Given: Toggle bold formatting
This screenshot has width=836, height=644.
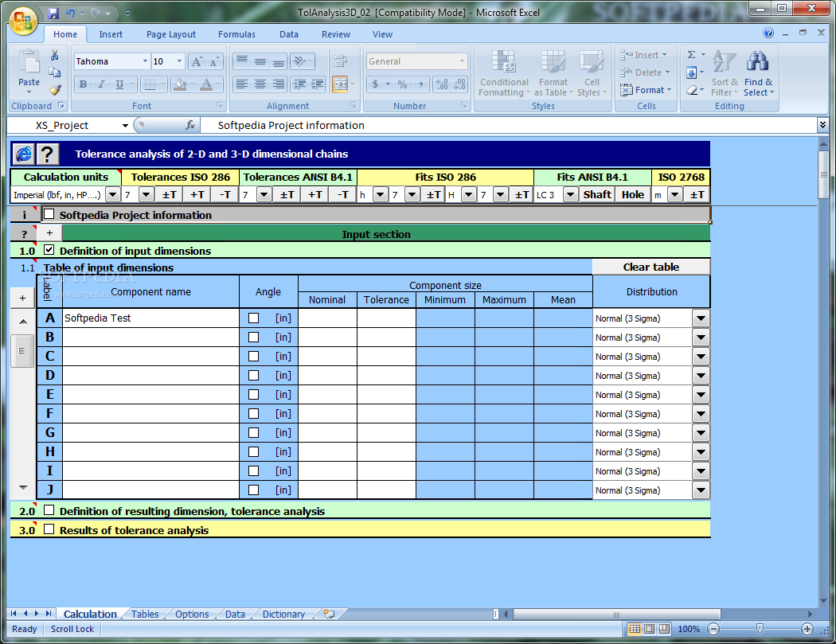Looking at the screenshot, I should click(x=83, y=84).
